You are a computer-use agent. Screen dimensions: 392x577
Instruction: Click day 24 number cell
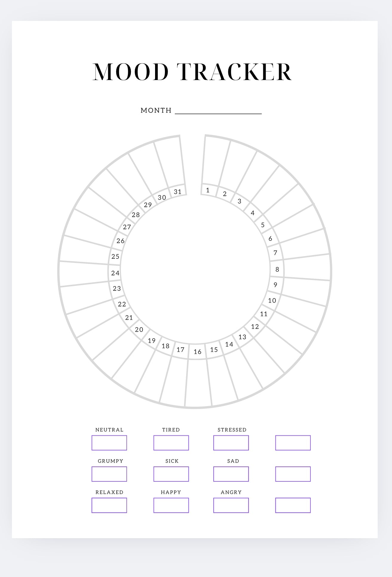pyautogui.click(x=115, y=273)
